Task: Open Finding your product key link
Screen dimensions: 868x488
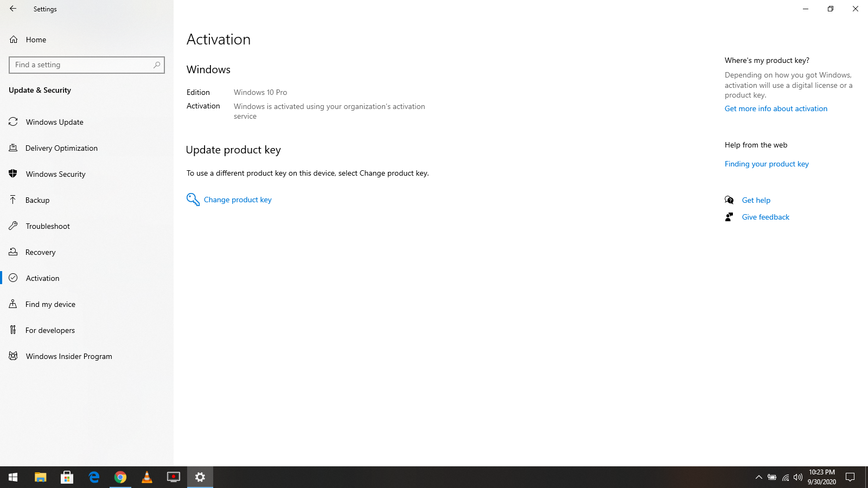Action: click(x=767, y=164)
